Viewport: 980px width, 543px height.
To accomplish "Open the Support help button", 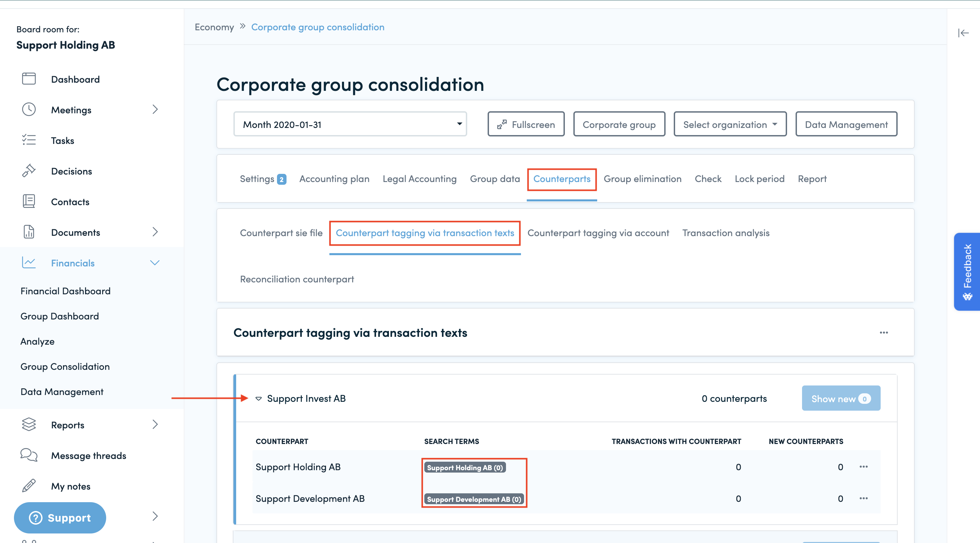I will click(60, 518).
